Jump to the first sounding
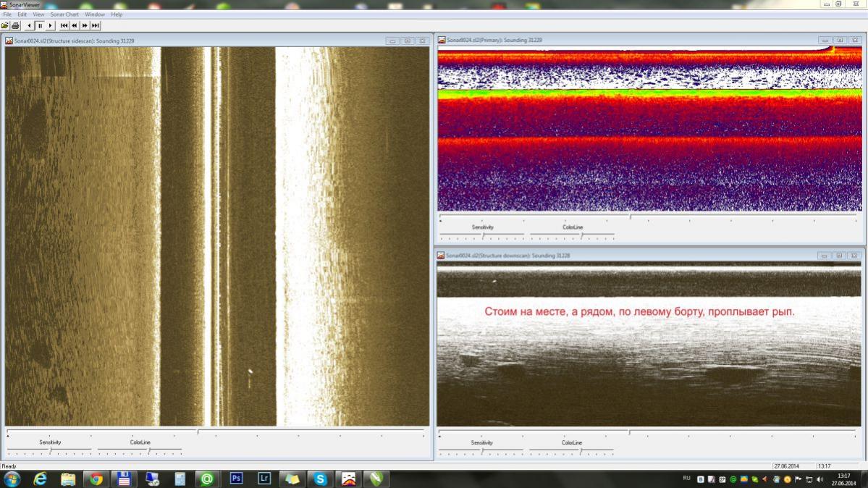Screen dimensions: 868x488 [64, 25]
